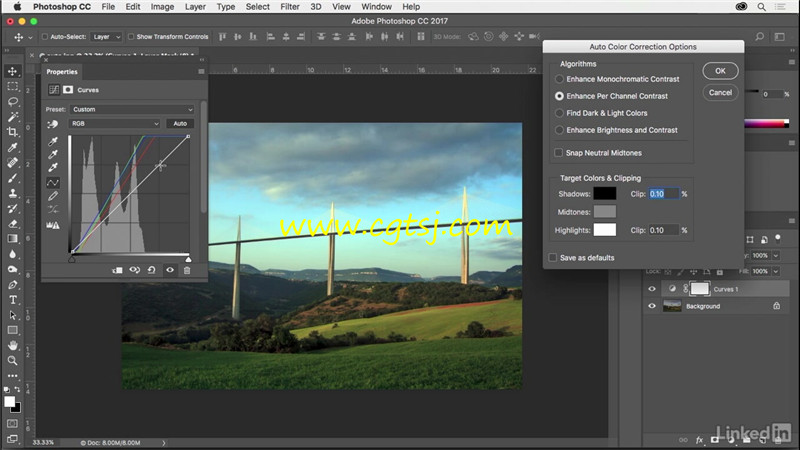This screenshot has height=450, width=800.
Task: Click OK in Auto Color Correction Options
Action: (x=720, y=71)
